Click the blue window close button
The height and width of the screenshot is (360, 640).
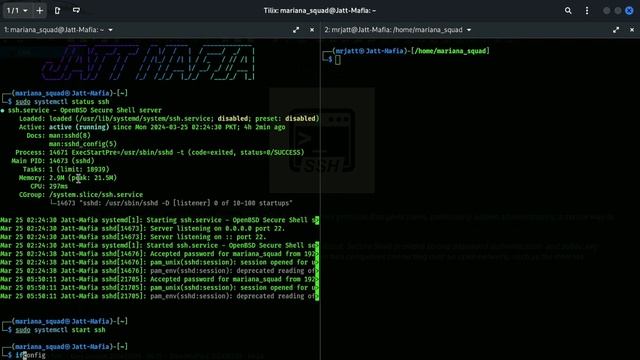pyautogui.click(x=629, y=11)
